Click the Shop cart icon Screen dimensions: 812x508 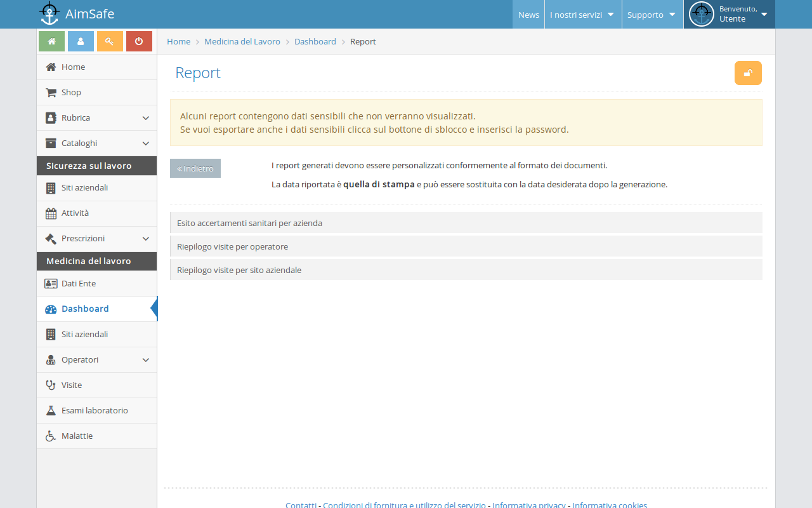(51, 92)
